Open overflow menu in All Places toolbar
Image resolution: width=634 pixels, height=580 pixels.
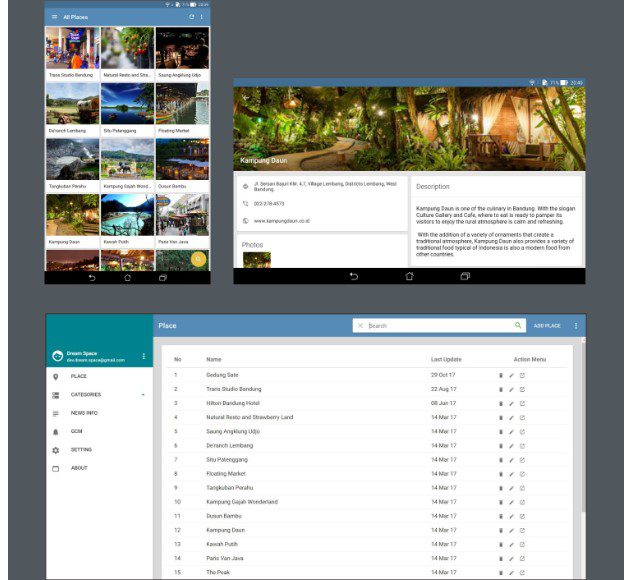coord(201,17)
